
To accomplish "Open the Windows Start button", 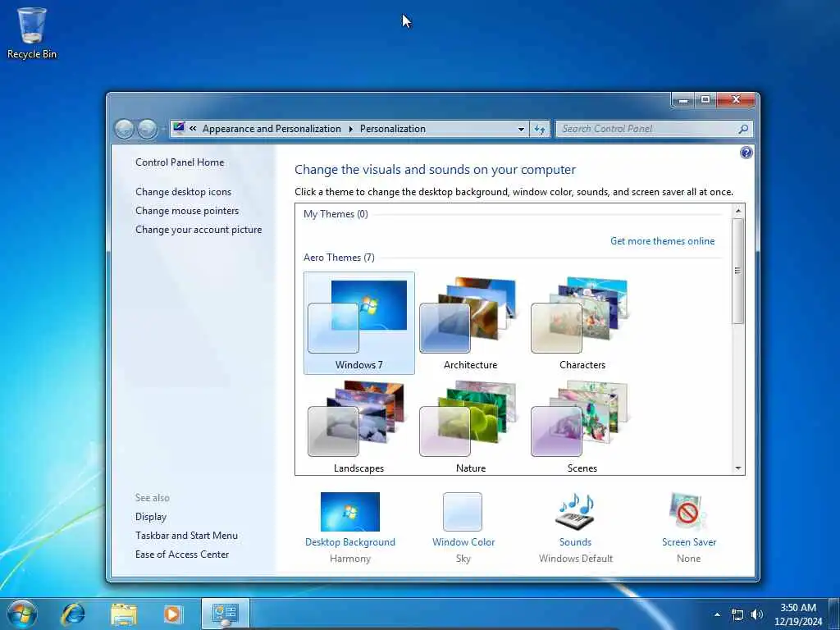I will tap(22, 614).
